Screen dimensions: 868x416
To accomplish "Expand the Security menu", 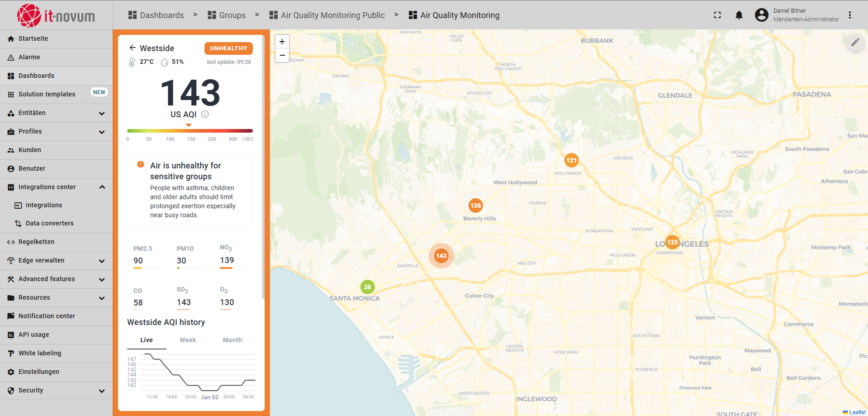I will pyautogui.click(x=102, y=391).
